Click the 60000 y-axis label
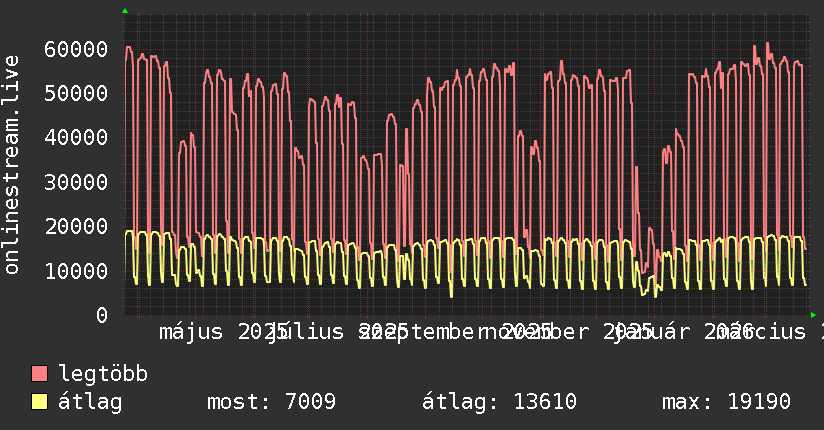 click(x=76, y=48)
